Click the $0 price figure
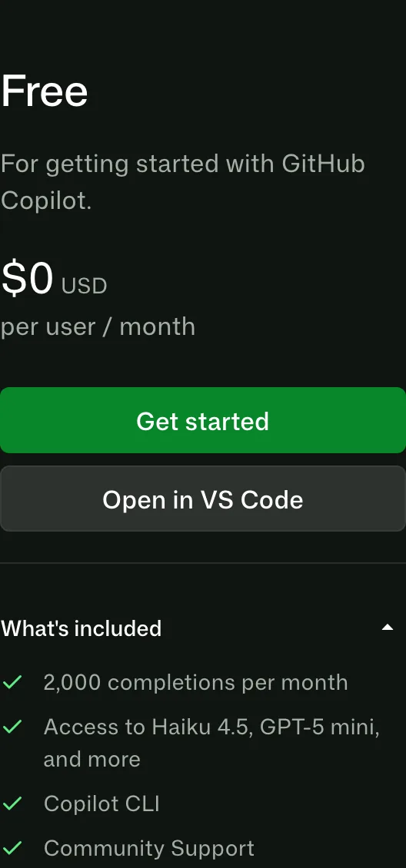The width and height of the screenshot is (406, 868). tap(27, 278)
